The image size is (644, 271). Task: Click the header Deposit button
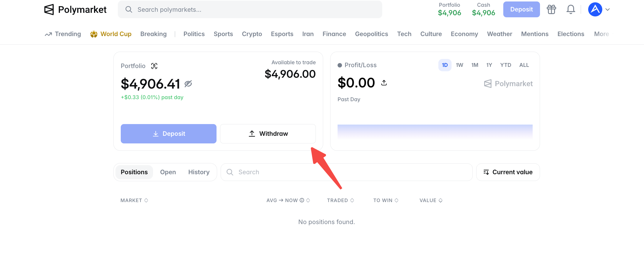click(x=521, y=9)
